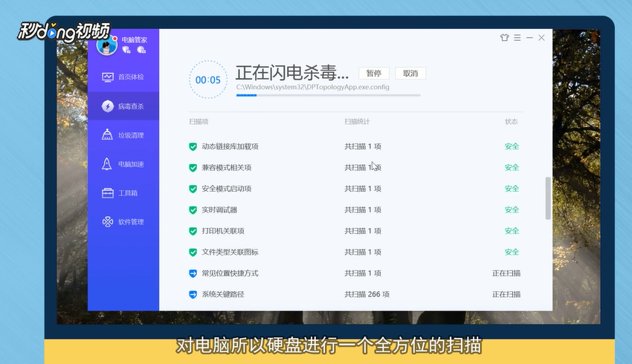
Task: Select the 动态链接库加载项 scan row label
Action: point(230,146)
